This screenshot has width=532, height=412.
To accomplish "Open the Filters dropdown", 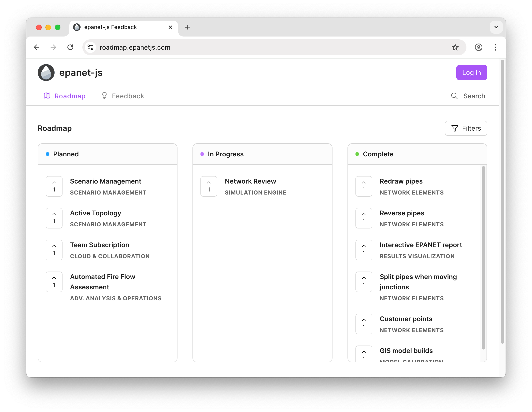I will (466, 128).
